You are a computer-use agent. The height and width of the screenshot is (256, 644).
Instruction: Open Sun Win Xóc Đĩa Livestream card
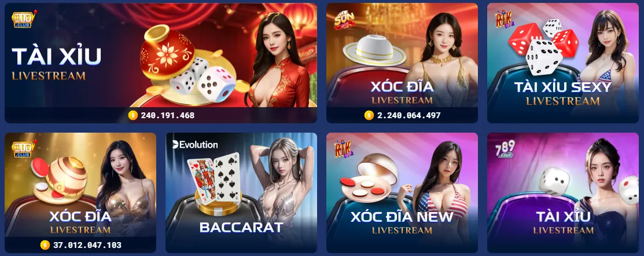(x=402, y=63)
